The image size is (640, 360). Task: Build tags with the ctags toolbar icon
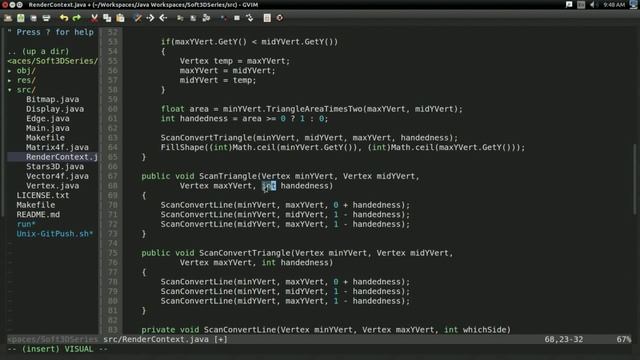pos(237,18)
